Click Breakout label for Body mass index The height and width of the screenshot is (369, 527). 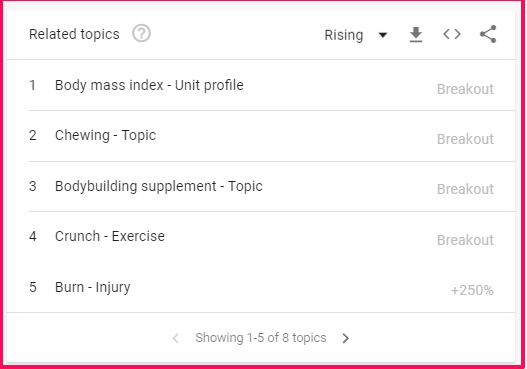(x=465, y=89)
